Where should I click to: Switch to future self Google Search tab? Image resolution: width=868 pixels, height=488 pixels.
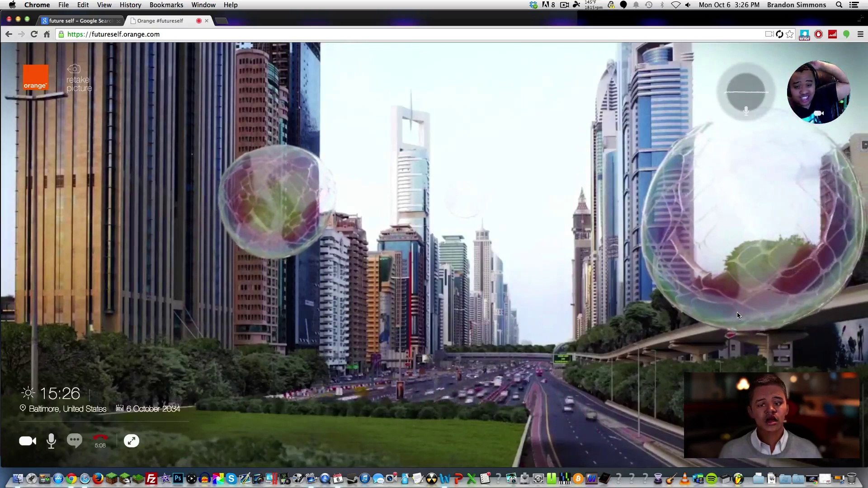pos(80,21)
